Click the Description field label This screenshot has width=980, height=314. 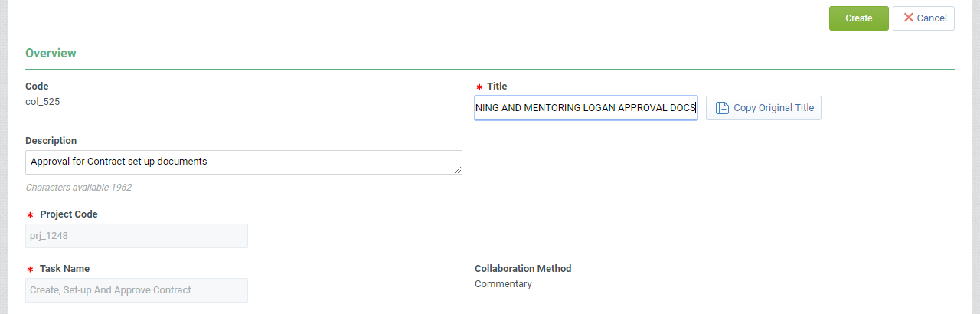coord(51,141)
